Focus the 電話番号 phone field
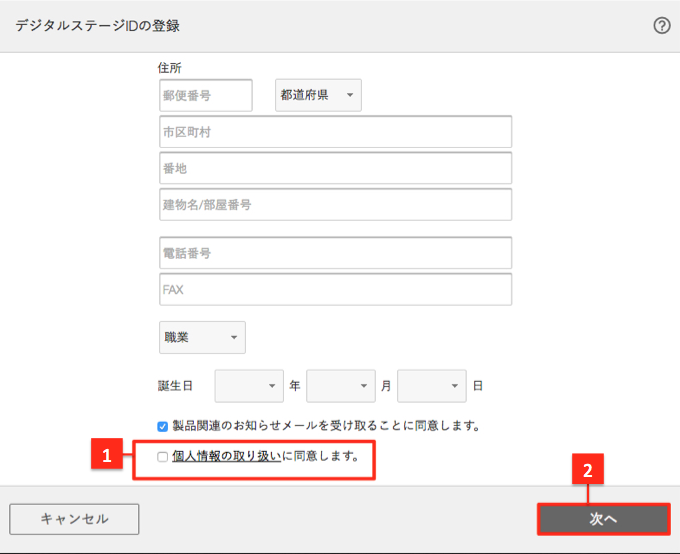The image size is (680, 554). 335,253
